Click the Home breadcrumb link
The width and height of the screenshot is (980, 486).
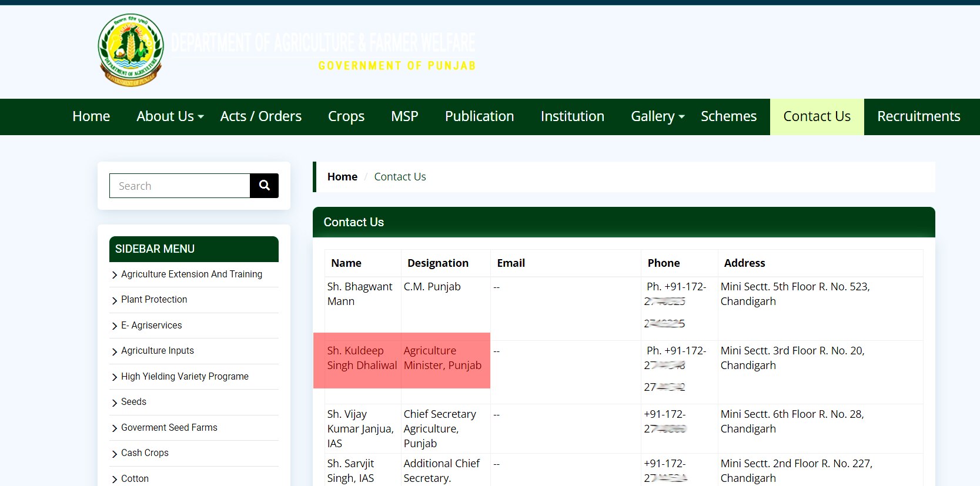coord(342,177)
